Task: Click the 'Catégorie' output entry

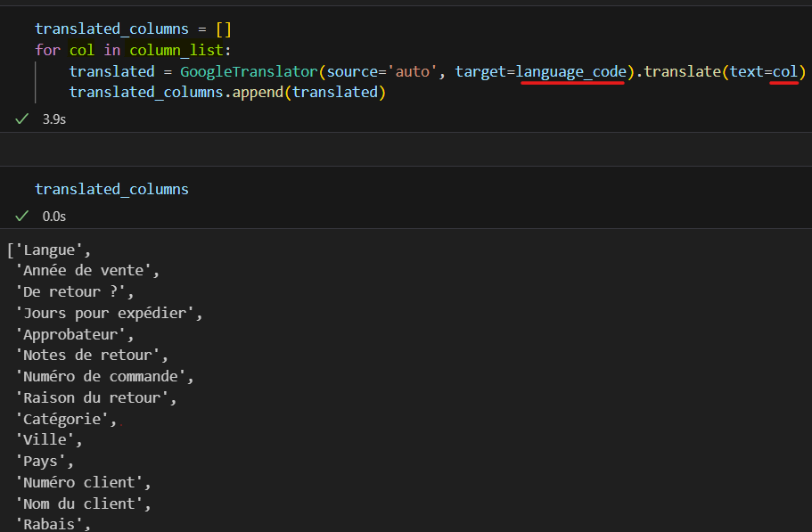Action: (65, 419)
